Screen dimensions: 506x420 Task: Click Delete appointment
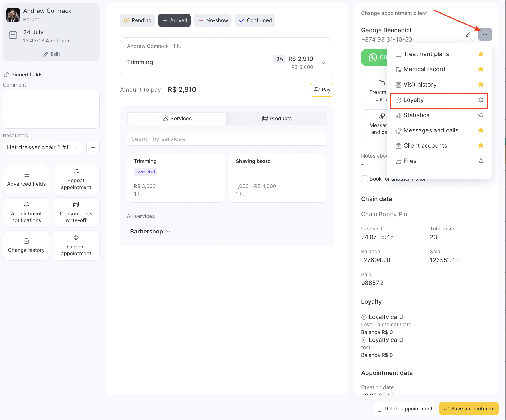[x=404, y=409]
